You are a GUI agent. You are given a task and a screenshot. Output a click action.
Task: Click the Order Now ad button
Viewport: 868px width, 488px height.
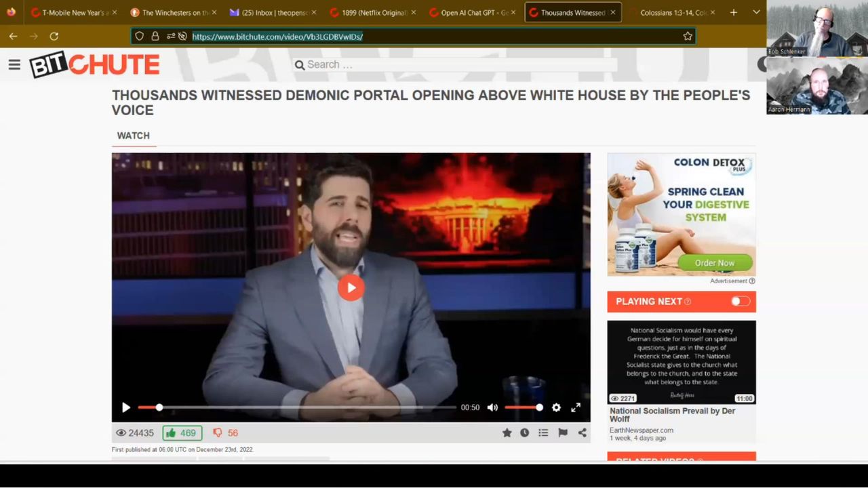point(715,263)
